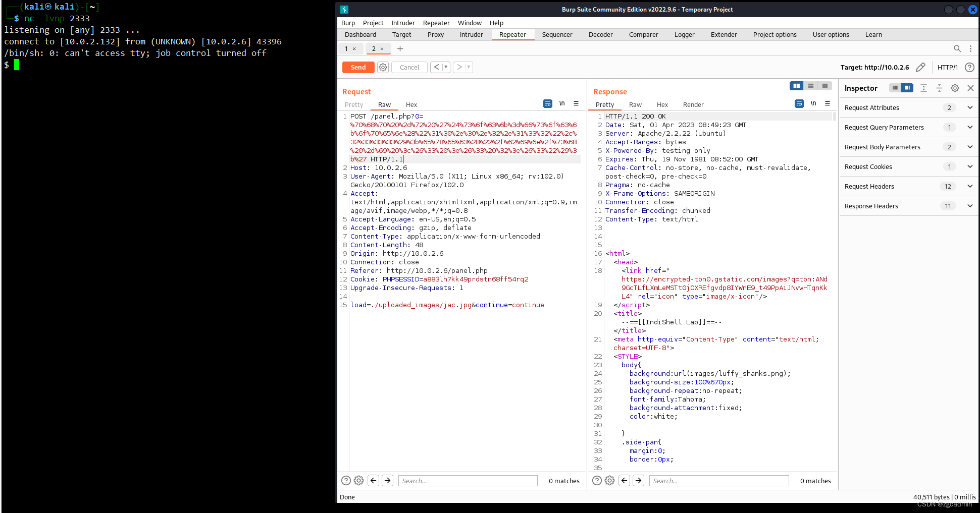Go forward to next request in history
Viewport: 980px width, 513px height.
pos(459,67)
